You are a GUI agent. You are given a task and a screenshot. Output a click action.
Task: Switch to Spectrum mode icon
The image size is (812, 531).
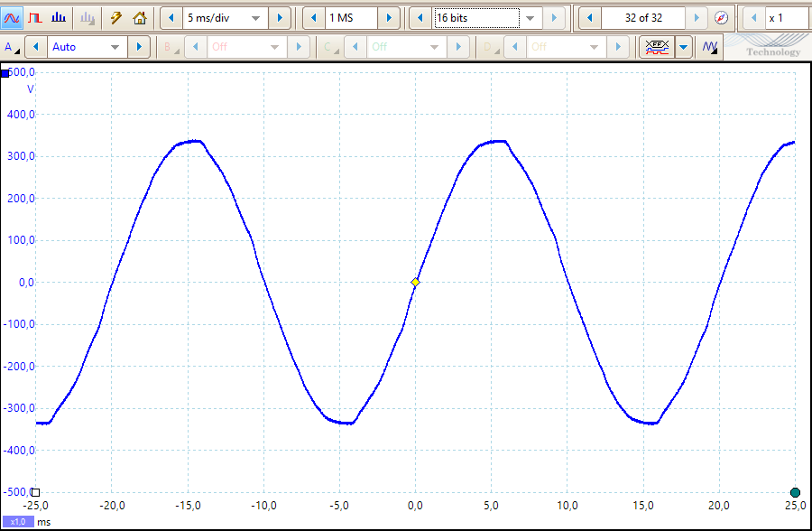(59, 17)
